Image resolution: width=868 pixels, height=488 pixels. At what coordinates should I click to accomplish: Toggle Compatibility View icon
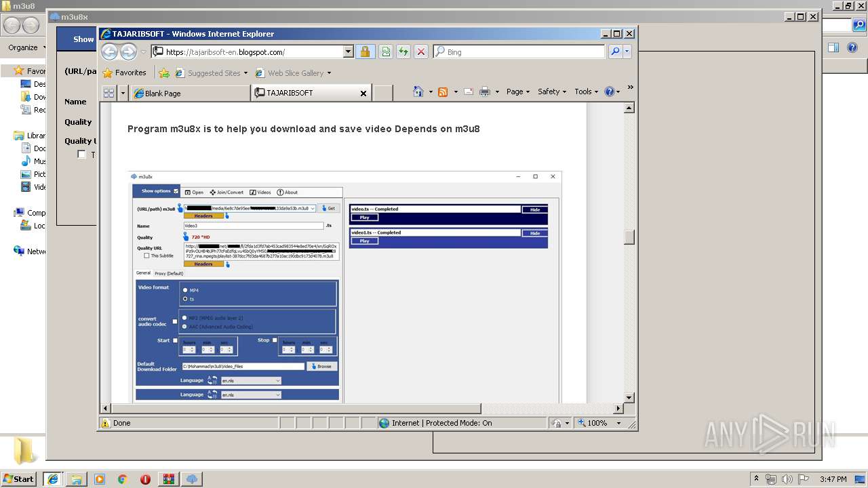click(x=386, y=52)
